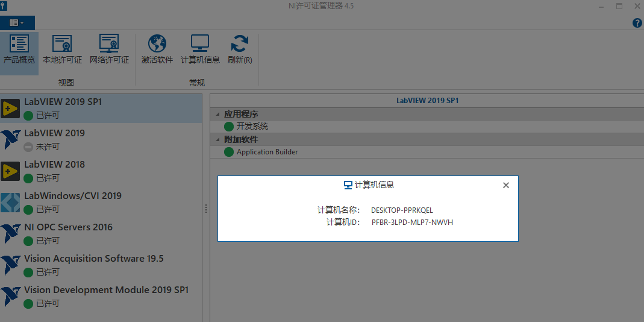Select LabVIEW 2019 unlicensed product entry

[x=101, y=139]
